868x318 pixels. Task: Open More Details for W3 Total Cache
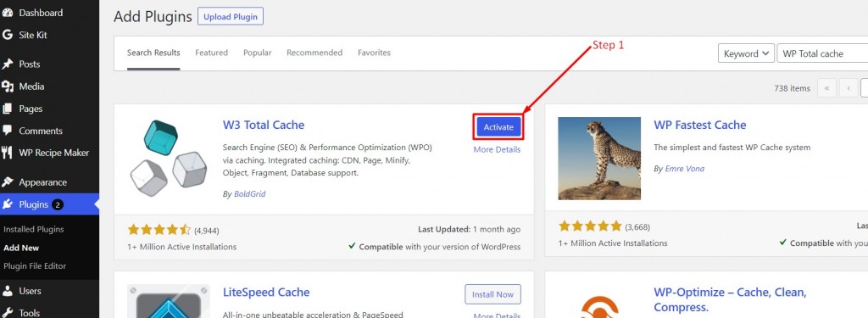[x=497, y=149]
